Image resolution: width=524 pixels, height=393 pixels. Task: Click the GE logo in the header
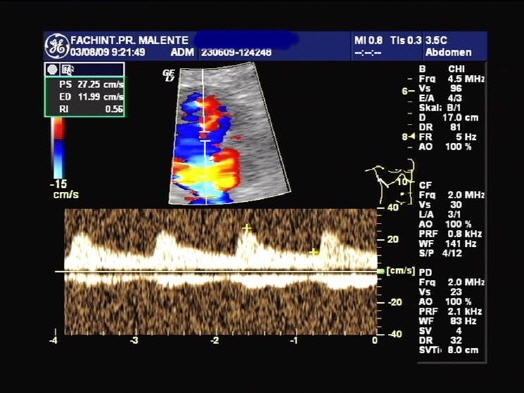tap(57, 46)
